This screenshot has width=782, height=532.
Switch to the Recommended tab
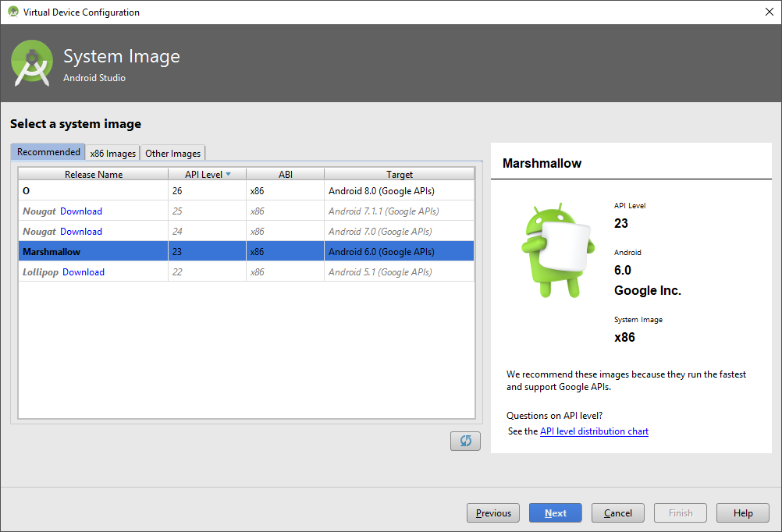coord(48,151)
